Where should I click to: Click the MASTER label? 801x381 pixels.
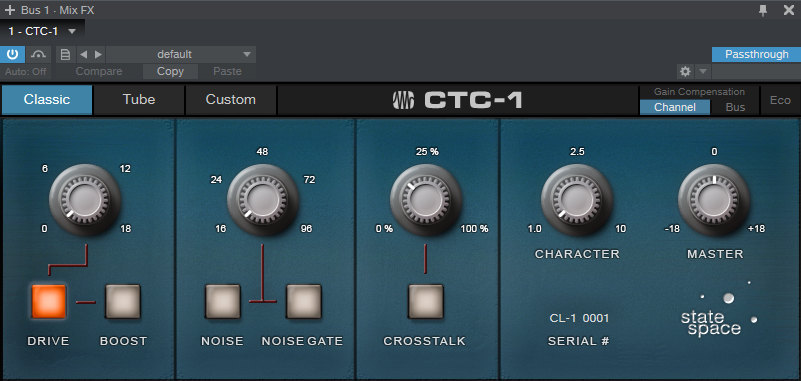click(715, 254)
